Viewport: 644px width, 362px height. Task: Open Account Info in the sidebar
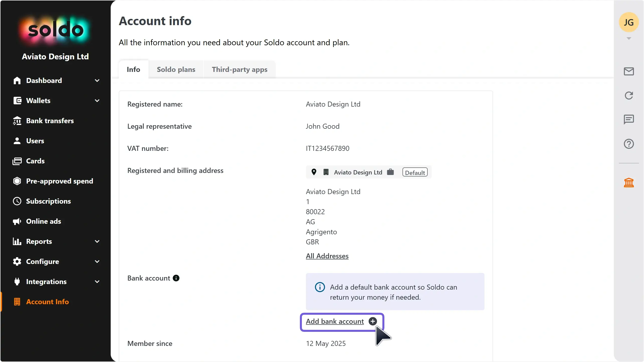48,302
